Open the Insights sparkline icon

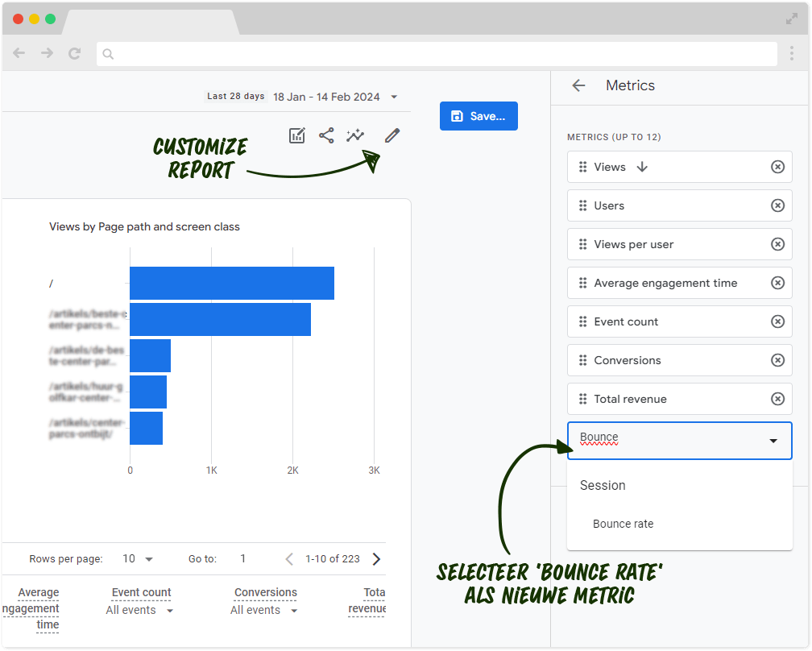[x=355, y=135]
